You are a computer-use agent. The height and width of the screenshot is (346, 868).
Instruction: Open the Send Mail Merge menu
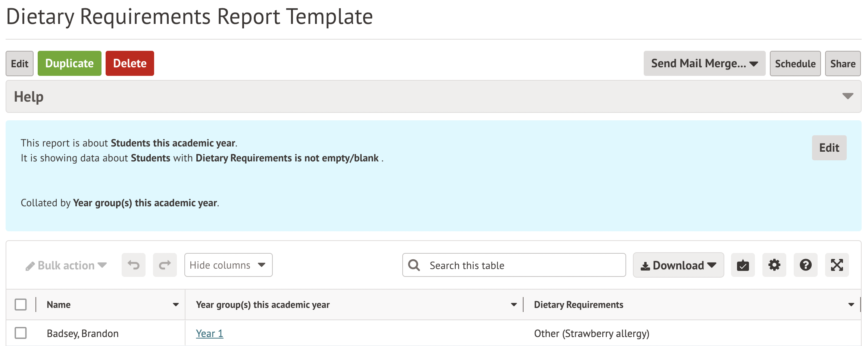[704, 64]
